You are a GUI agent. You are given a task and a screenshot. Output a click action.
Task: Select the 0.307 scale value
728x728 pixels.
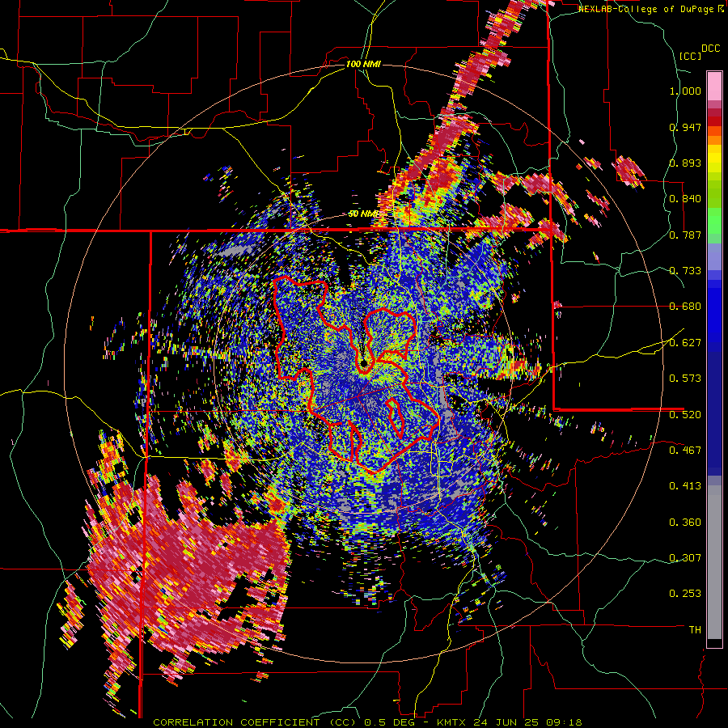685,557
